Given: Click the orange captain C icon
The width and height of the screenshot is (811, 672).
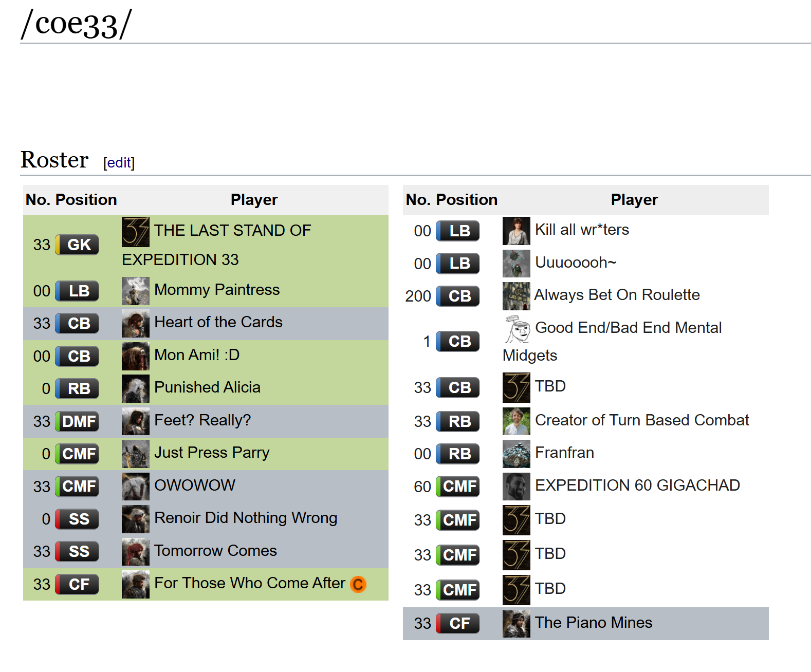Looking at the screenshot, I should [x=358, y=584].
